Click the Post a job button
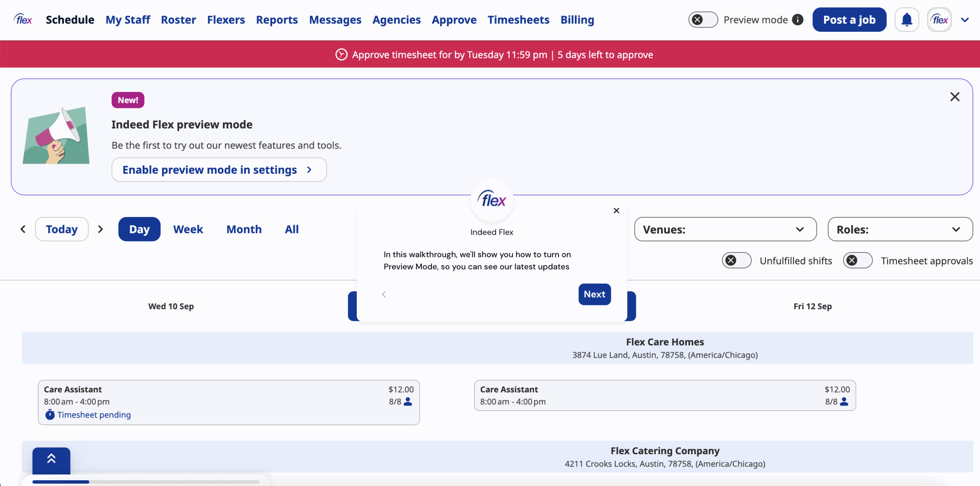Screen dimensions: 980x486 click(849, 20)
